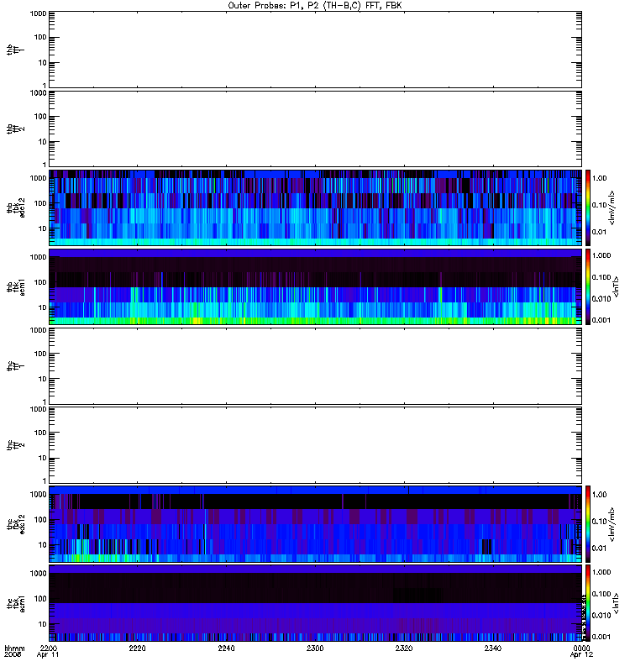Image resolution: width=630 pixels, height=672 pixels.
Task: Click the 2300 time tick label
Action: click(315, 648)
